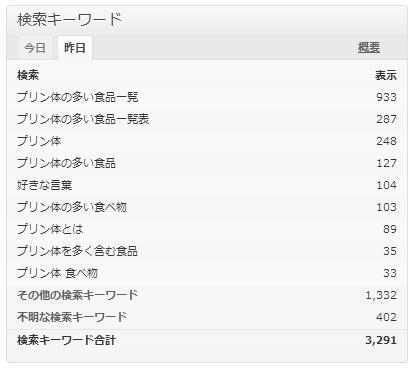Screen dimensions: 415x369
Task: Select the プリン体とは keyword
Action: (50, 229)
